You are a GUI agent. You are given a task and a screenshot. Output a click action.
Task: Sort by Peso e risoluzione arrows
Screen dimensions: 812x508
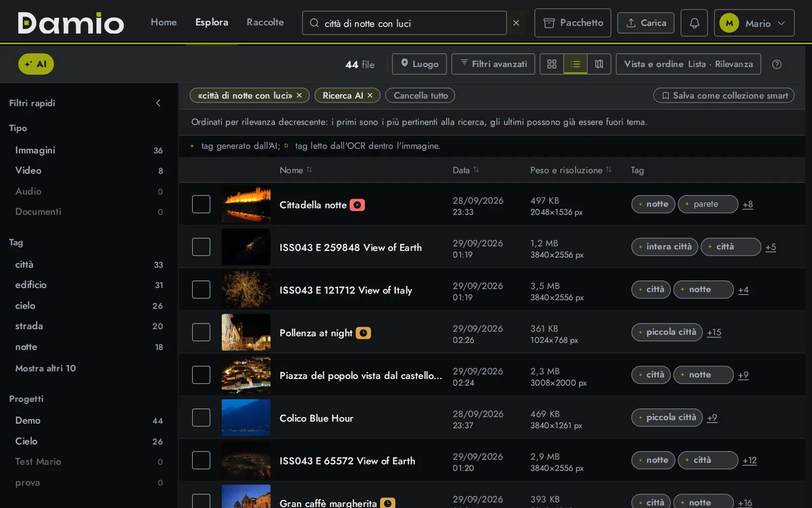[608, 170]
